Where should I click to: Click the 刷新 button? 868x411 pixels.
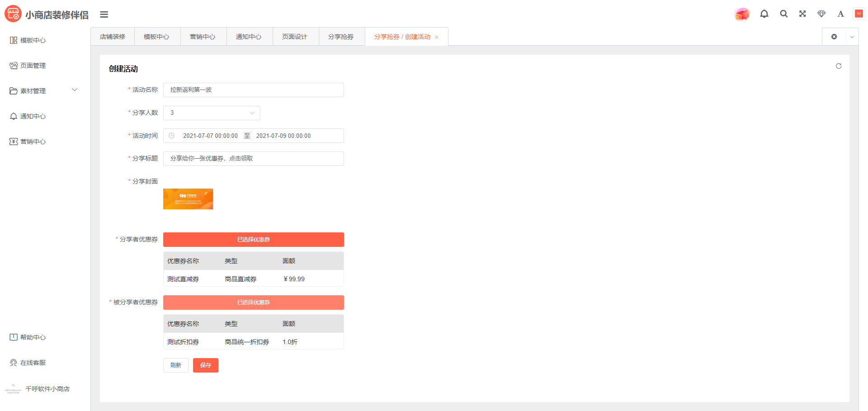tap(176, 365)
